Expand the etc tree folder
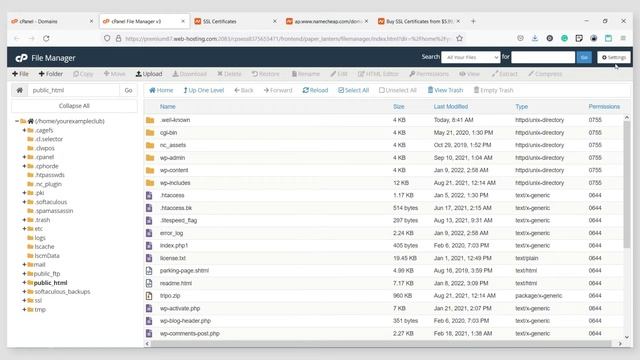Screen dimensions: 640x360 click(24, 229)
